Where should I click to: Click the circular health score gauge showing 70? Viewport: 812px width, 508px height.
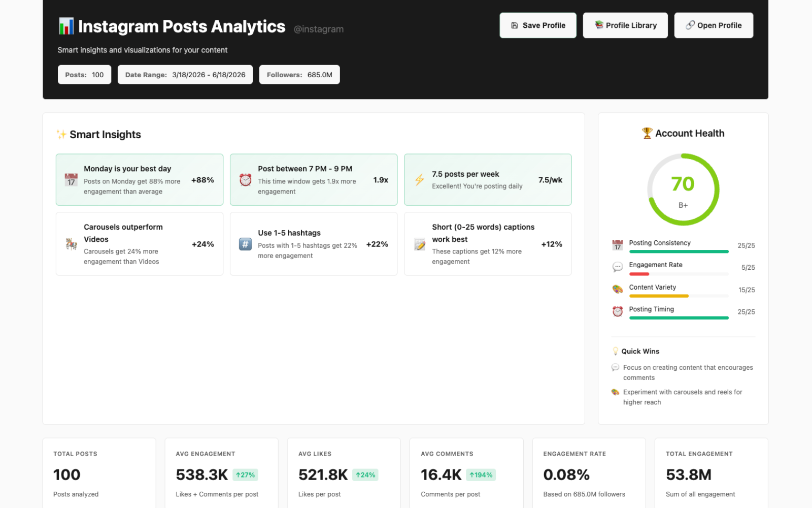click(x=683, y=189)
